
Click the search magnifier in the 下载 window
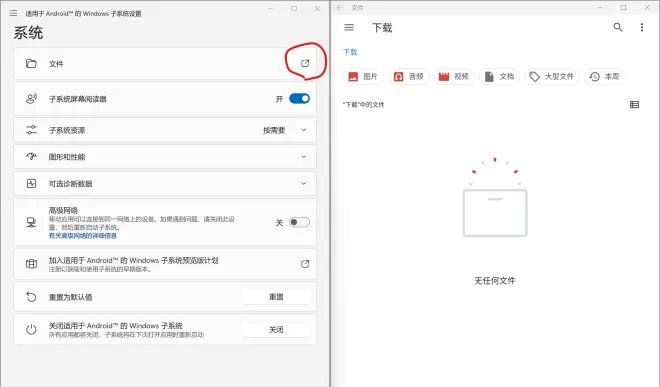[617, 27]
